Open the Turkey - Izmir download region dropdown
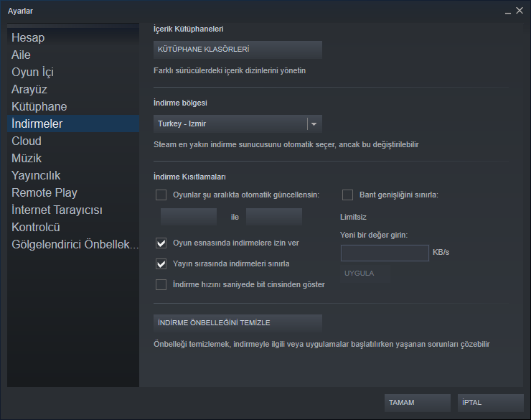Viewport: 531px width, 420px height. coord(238,123)
